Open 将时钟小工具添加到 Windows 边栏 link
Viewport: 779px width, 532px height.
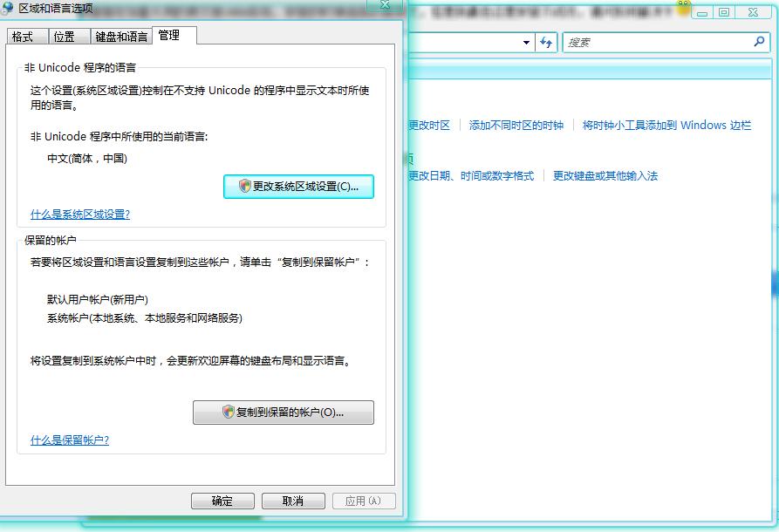coord(666,126)
